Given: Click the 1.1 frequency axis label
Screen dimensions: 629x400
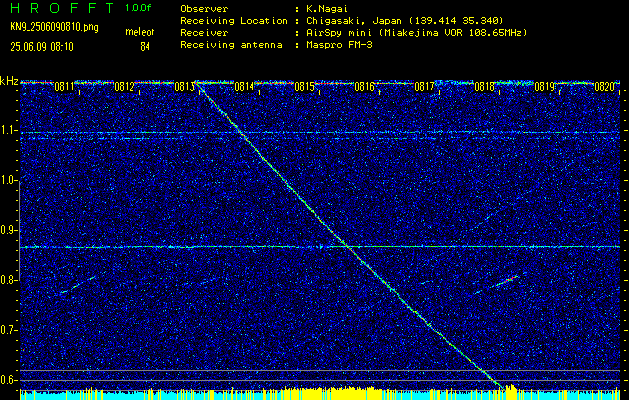Looking at the screenshot, I should click(8, 131).
